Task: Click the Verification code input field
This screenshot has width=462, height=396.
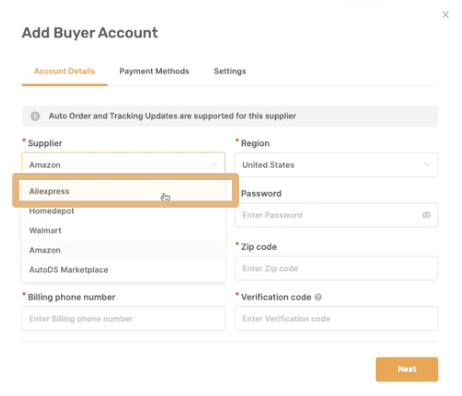Action: coord(336,319)
